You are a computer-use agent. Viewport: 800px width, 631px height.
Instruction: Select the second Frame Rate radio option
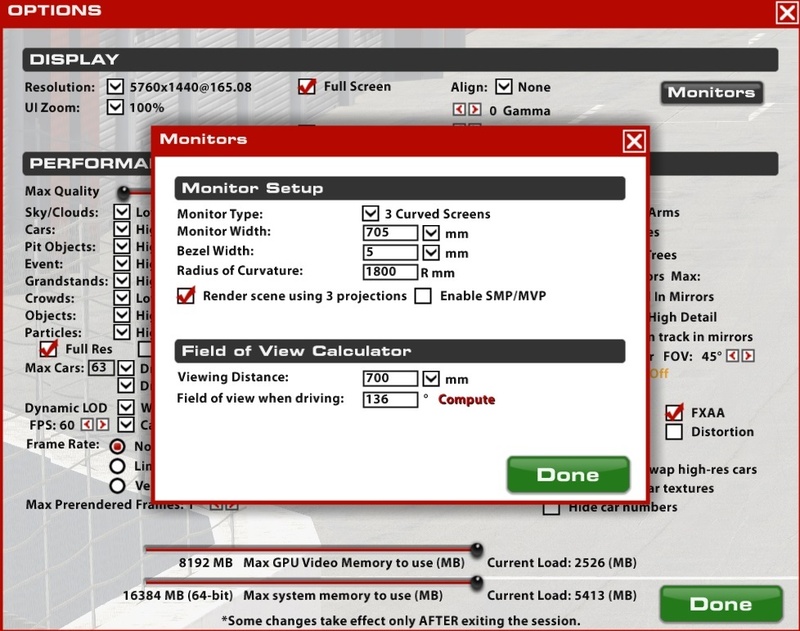(117, 466)
